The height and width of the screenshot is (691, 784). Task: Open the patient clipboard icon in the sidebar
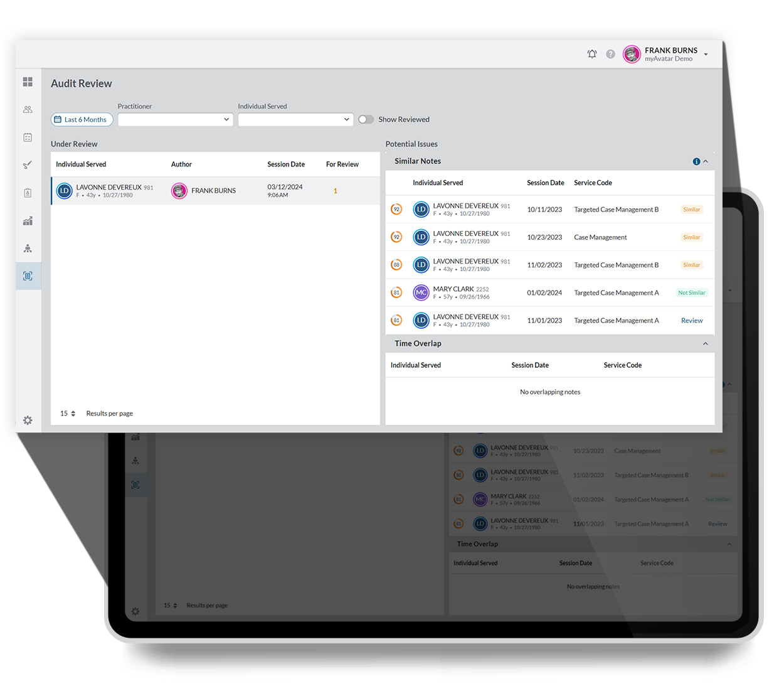(x=28, y=193)
